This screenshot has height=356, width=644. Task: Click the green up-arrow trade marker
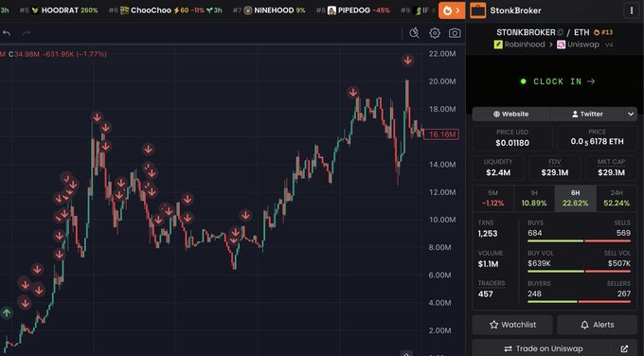7,313
